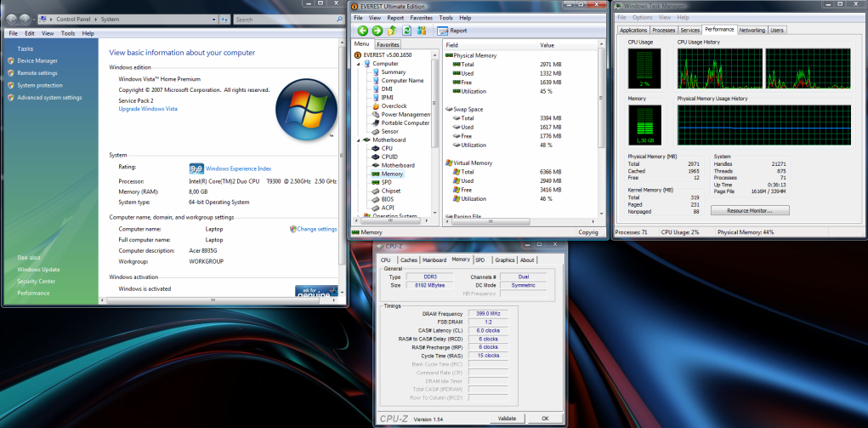Select IPMI in EVEREST tree
Screen dimensions: 868x428
388,97
